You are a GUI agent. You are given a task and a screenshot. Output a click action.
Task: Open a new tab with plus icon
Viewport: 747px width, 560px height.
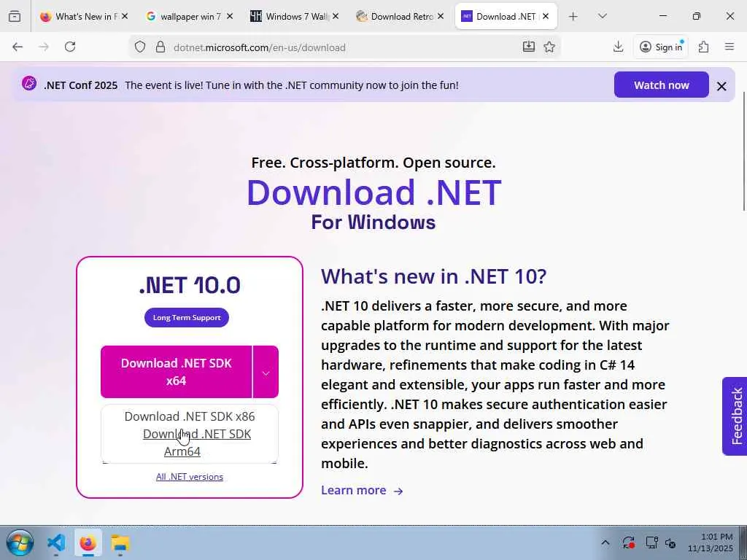click(x=573, y=17)
